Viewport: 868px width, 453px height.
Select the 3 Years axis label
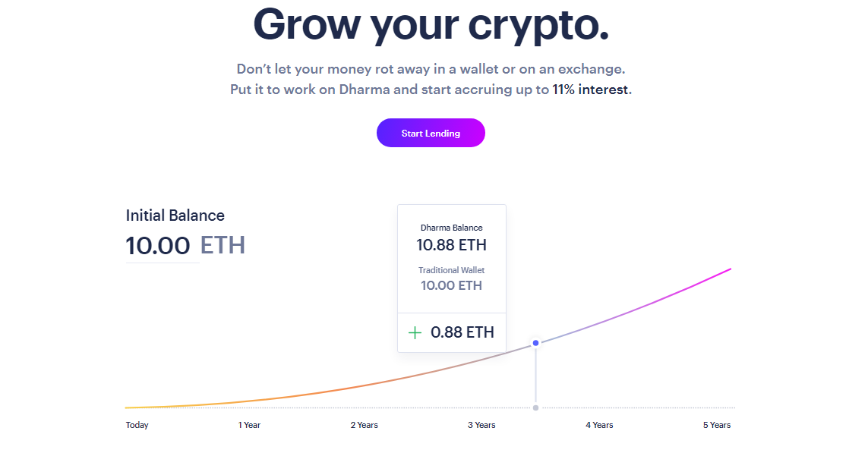[x=481, y=425]
